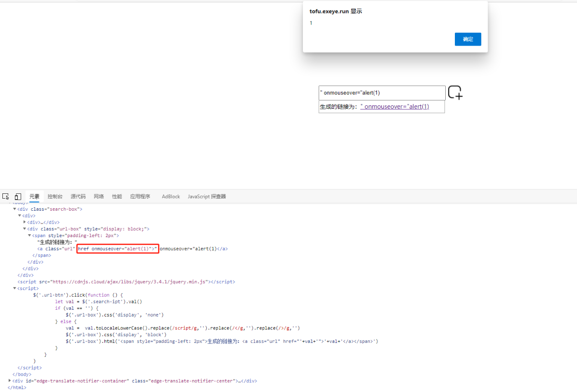
Task: Switch to the 元素 tab
Action: [x=35, y=196]
